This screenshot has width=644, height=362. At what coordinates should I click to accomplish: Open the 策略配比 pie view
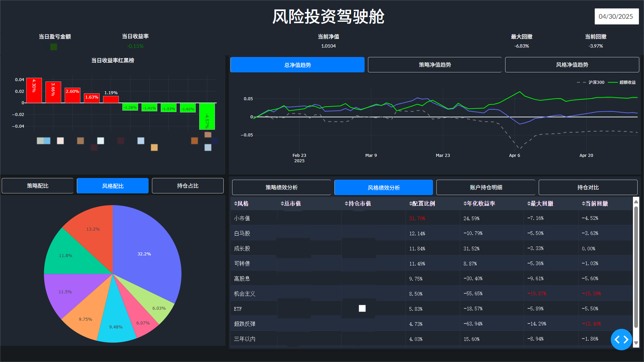[38, 186]
